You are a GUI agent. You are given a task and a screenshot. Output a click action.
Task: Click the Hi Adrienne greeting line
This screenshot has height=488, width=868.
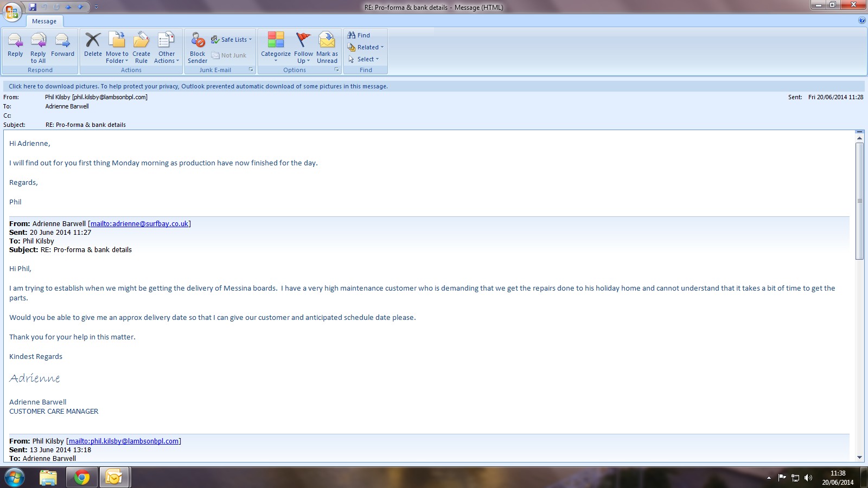[30, 143]
